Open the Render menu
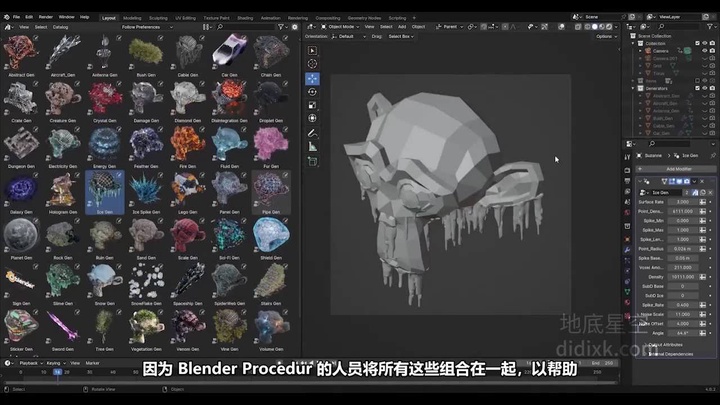The width and height of the screenshot is (720, 405). pyautogui.click(x=46, y=17)
